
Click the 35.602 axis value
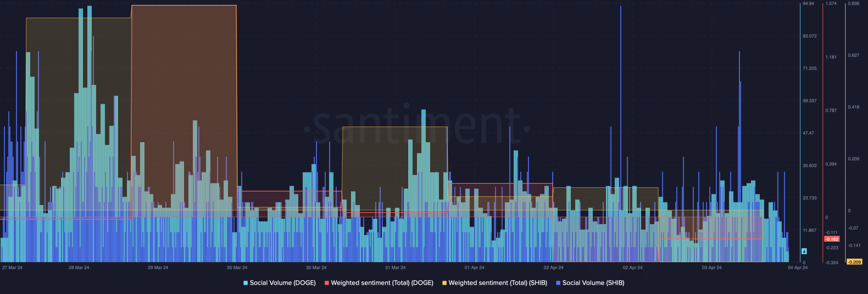point(810,165)
